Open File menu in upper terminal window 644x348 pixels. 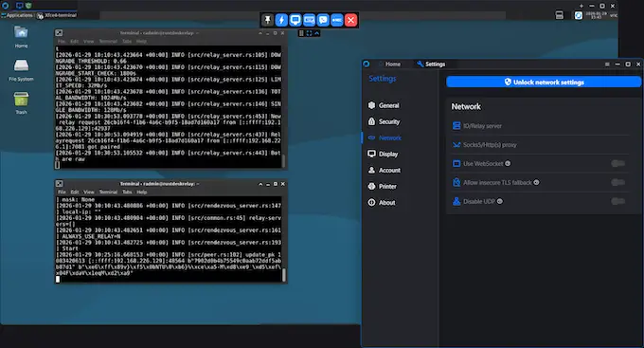(62, 41)
